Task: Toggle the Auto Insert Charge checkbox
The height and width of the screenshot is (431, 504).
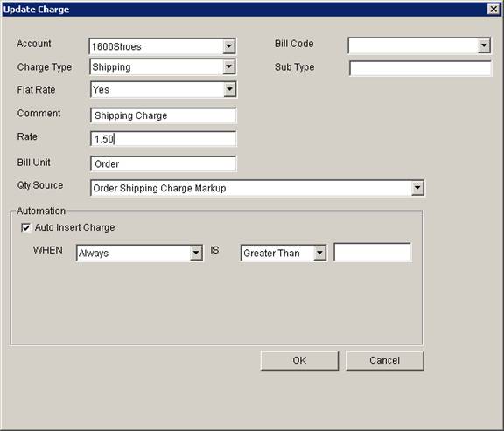Action: tap(25, 227)
